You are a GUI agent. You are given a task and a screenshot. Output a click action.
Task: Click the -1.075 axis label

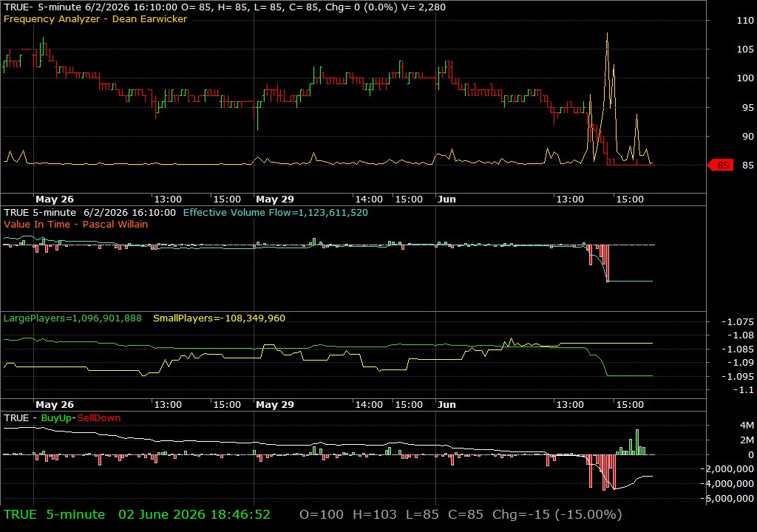pyautogui.click(x=737, y=322)
